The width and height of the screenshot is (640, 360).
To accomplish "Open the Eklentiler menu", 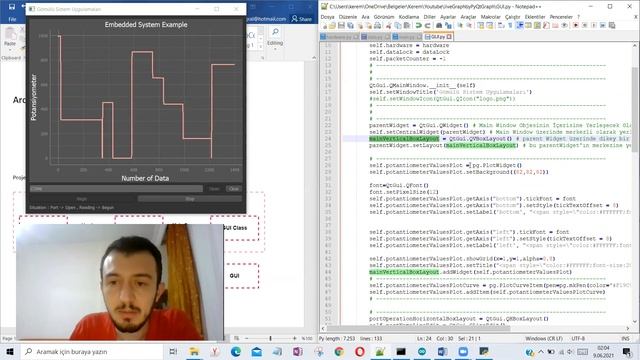I will [x=535, y=17].
